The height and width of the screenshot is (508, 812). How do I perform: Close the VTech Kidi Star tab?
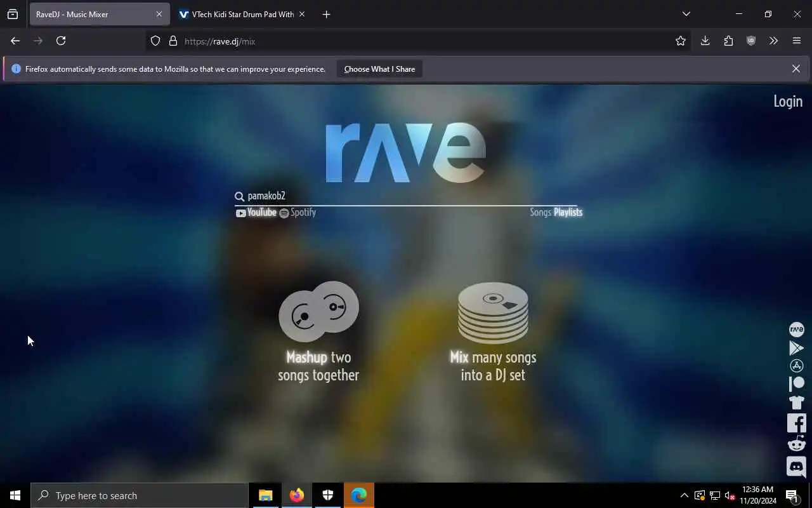[x=302, y=14]
